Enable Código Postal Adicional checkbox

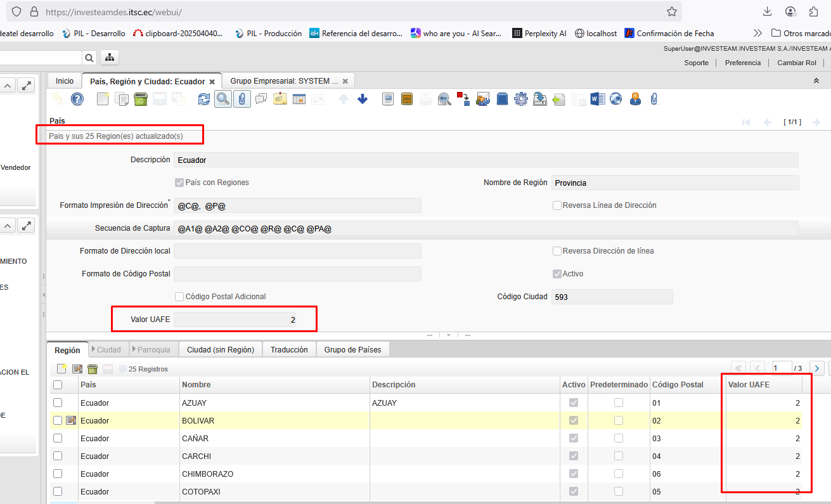tap(179, 297)
